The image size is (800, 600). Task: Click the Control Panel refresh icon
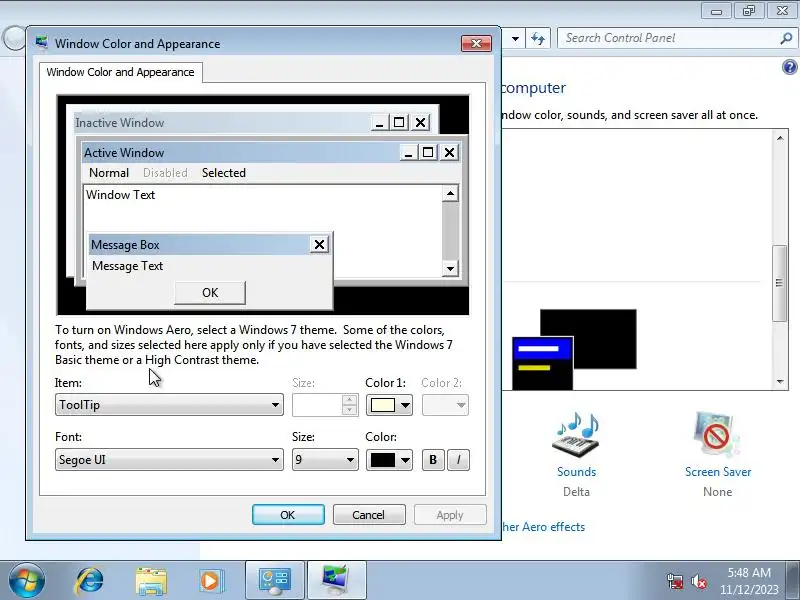tap(538, 38)
